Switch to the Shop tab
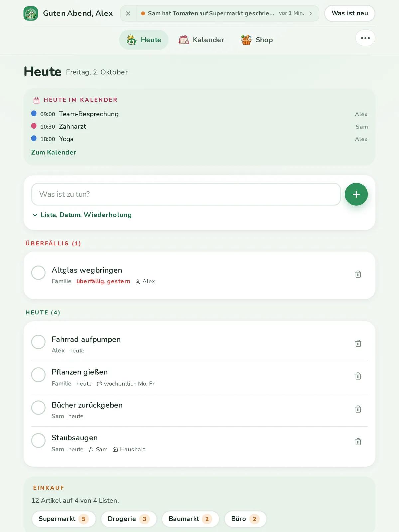 (257, 40)
